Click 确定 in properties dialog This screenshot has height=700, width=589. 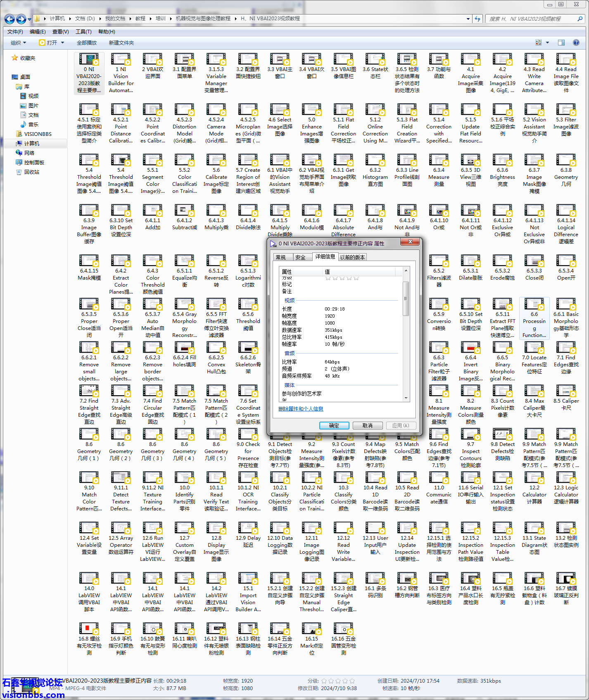(x=334, y=425)
